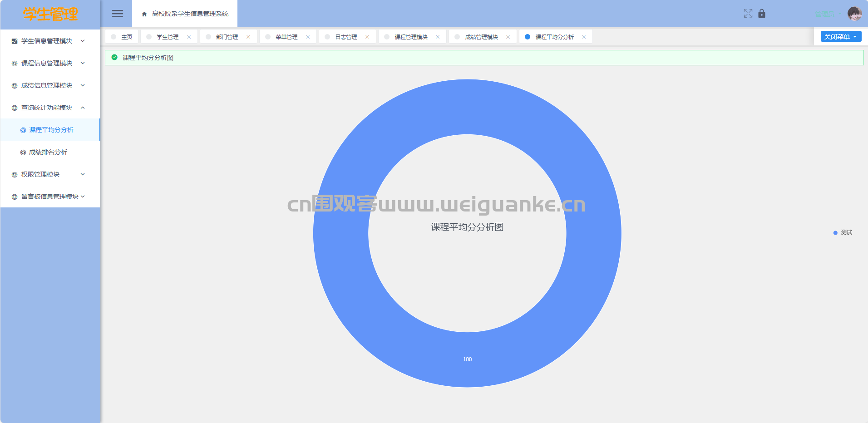Click the 学生管理 logo title
Image resolution: width=868 pixels, height=423 pixels.
click(x=50, y=14)
